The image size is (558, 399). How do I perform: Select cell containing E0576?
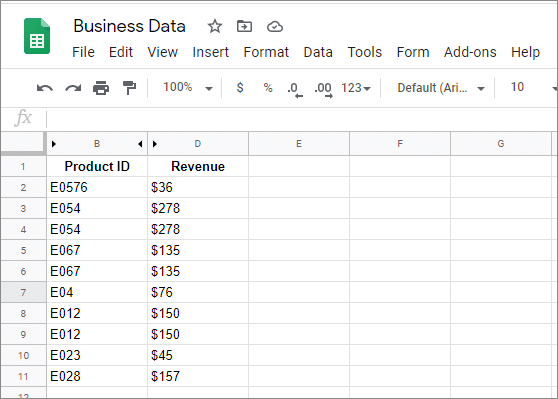[x=97, y=187]
